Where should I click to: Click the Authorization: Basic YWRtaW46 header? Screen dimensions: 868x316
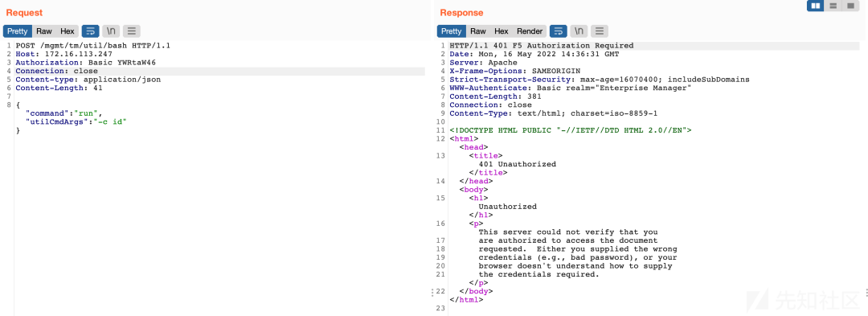tap(86, 63)
